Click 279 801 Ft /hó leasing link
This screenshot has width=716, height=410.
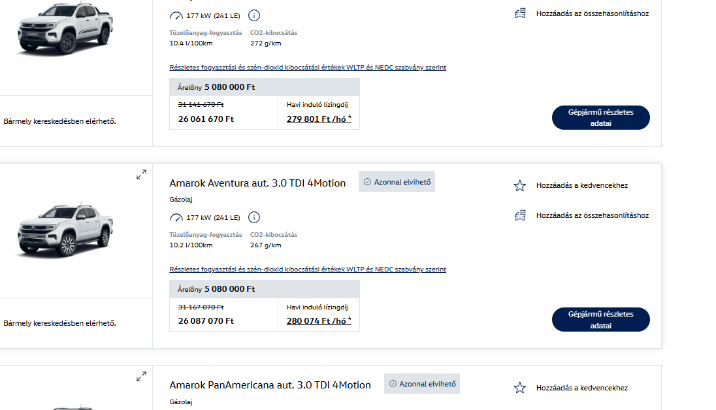pyautogui.click(x=319, y=119)
